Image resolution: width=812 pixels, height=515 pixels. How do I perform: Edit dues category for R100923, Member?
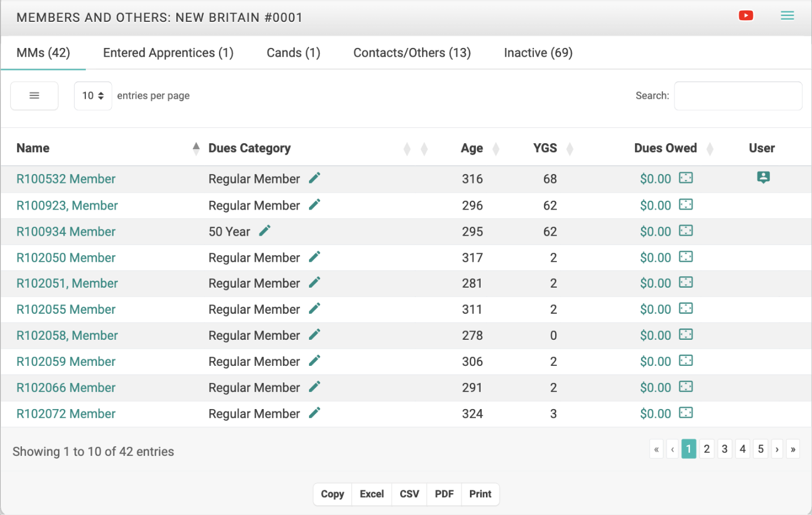point(315,204)
